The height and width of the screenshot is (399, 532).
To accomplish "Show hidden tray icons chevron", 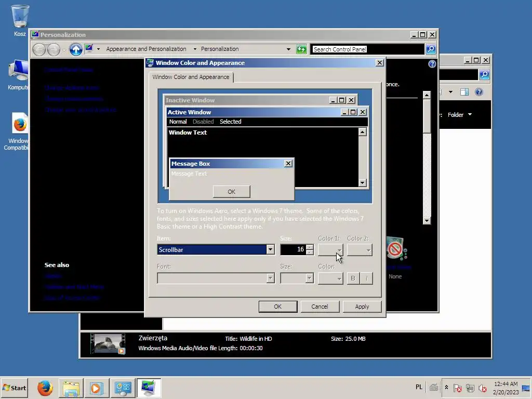I will coord(446,387).
